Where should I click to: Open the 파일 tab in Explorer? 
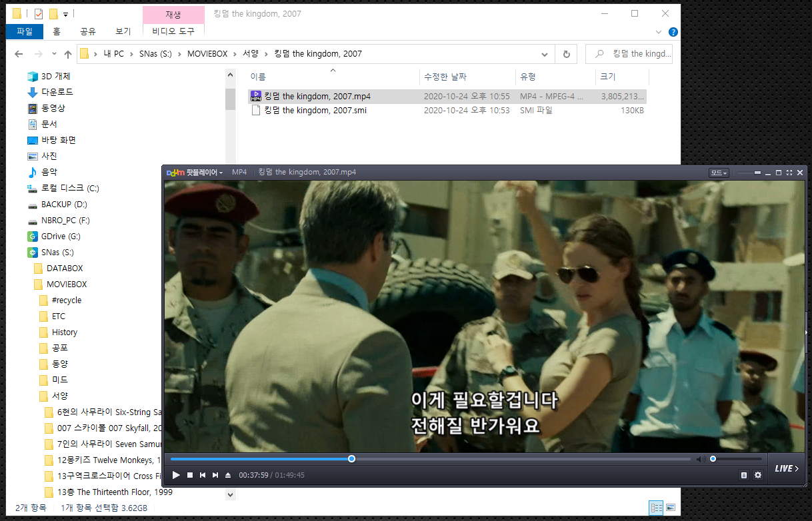point(25,31)
